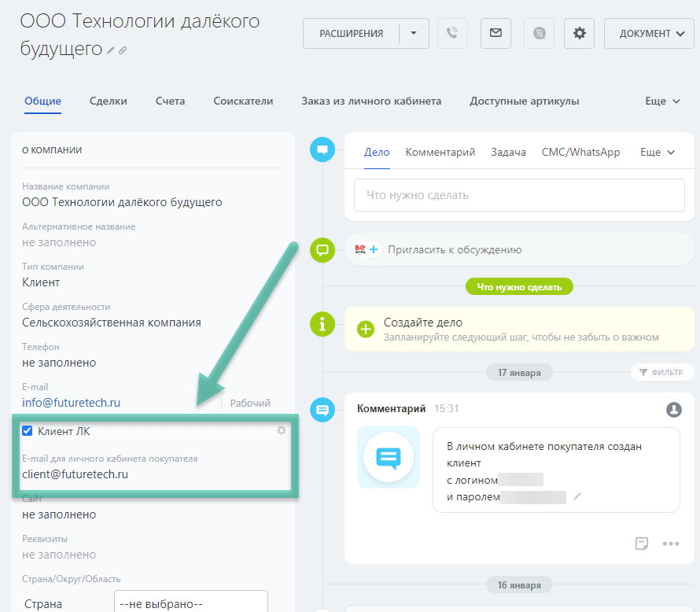Uncheck the Клиент ЛК checkbox

click(28, 431)
